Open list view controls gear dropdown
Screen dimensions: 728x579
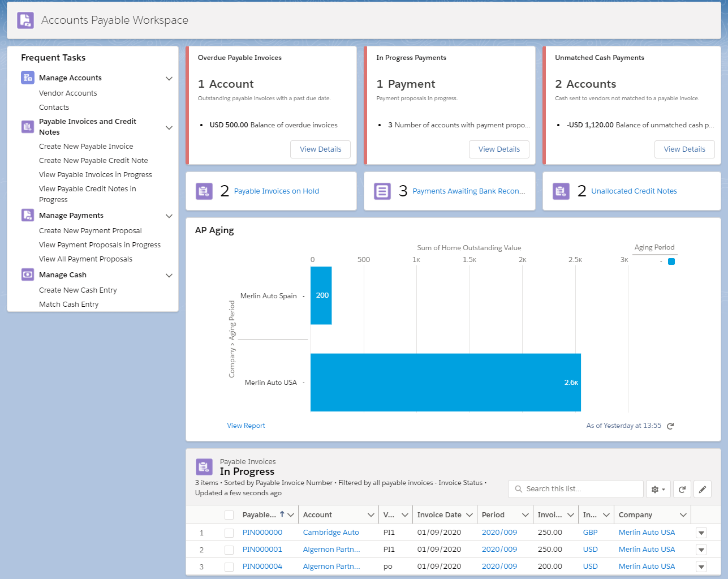point(658,490)
